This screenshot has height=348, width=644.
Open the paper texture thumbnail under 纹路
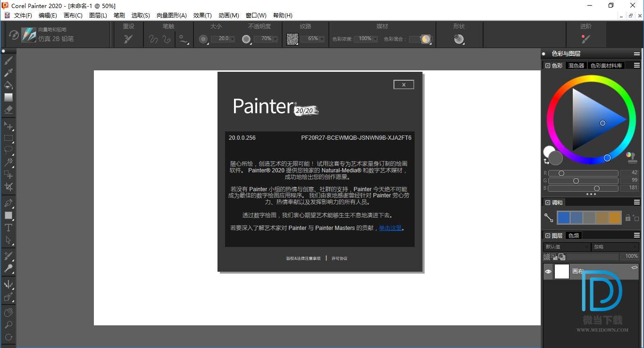click(x=292, y=39)
